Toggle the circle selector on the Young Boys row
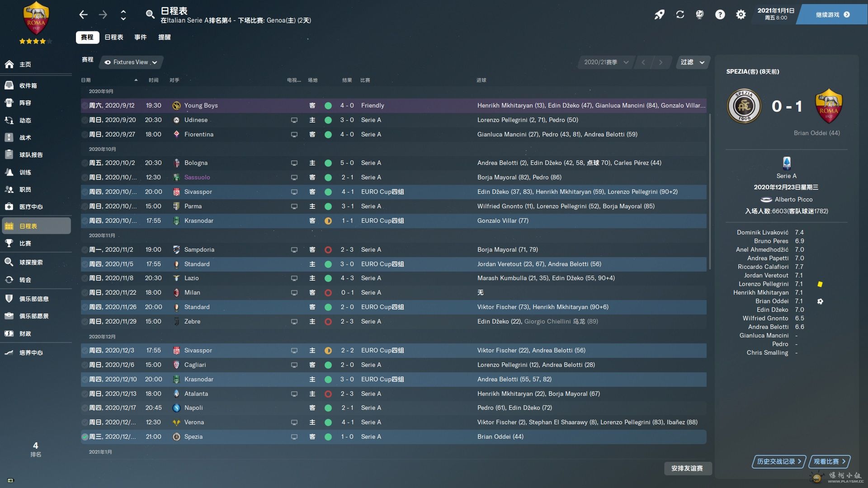868x488 pixels. pos(85,105)
